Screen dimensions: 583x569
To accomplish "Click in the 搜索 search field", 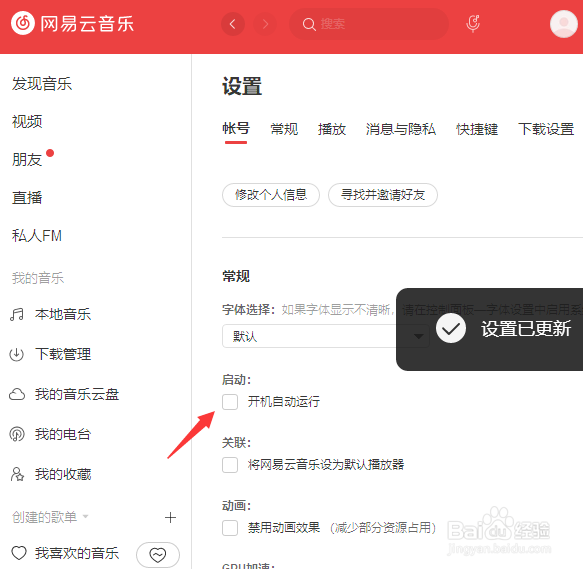I will [369, 24].
